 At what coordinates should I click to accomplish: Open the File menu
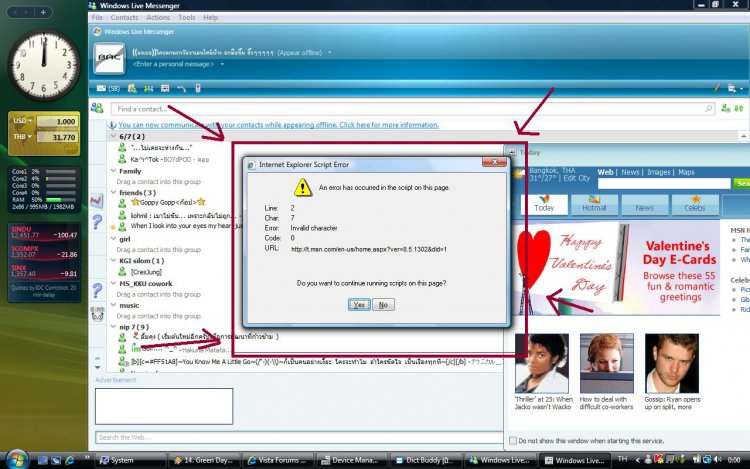click(x=97, y=18)
